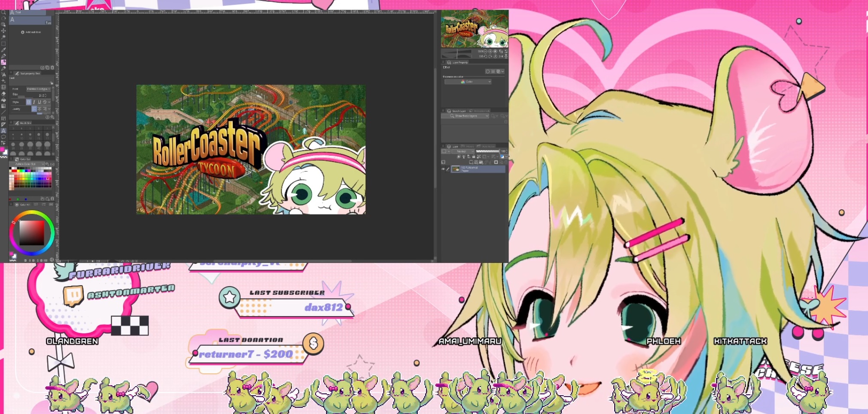Screen dimensions: 868x414
Task: Select pink main color swatch in toolbar
Action: (x=2, y=149)
